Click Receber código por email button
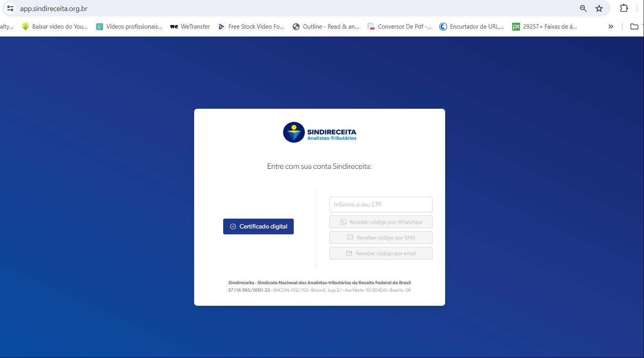The width and height of the screenshot is (644, 358). [381, 253]
